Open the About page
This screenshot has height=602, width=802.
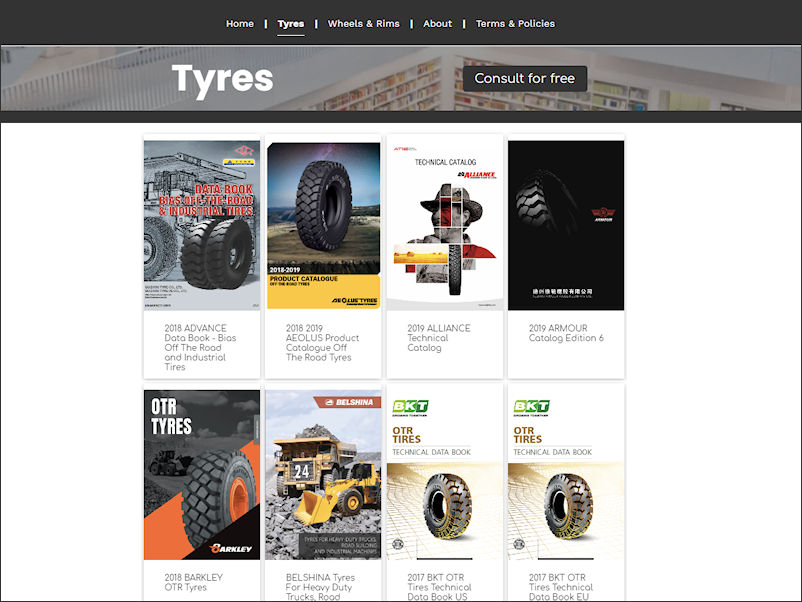(x=437, y=24)
